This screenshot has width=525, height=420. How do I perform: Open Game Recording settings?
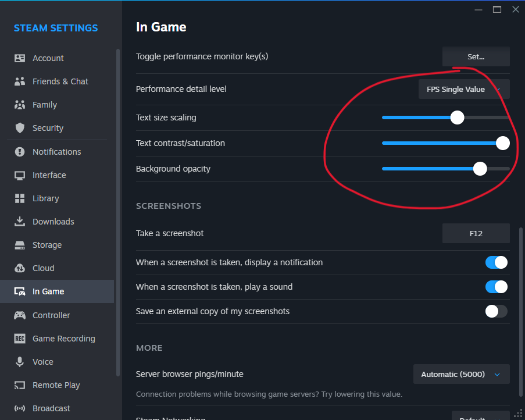click(x=57, y=339)
